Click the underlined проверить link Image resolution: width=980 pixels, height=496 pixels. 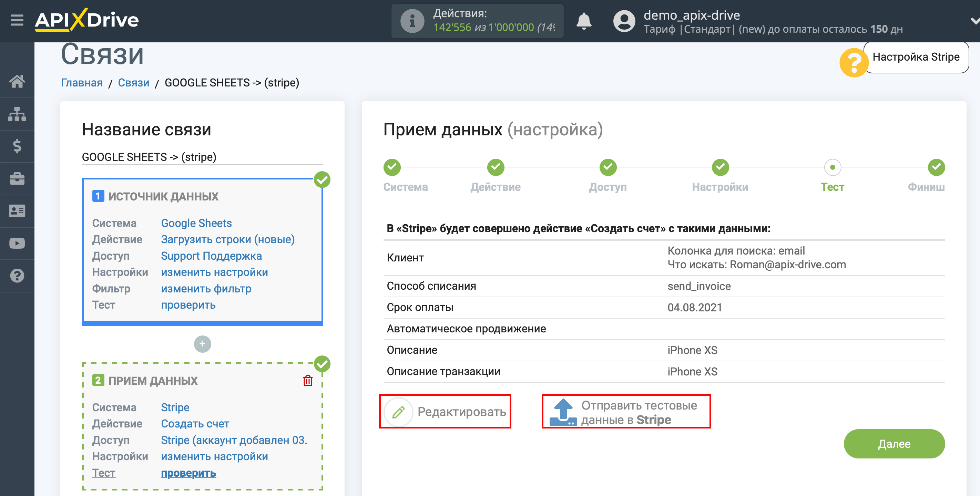pos(188,473)
